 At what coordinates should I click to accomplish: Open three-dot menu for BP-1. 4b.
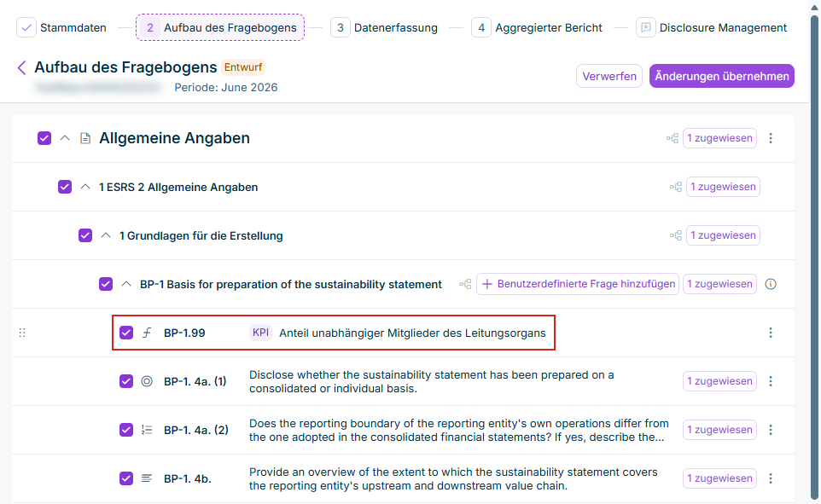[x=771, y=478]
